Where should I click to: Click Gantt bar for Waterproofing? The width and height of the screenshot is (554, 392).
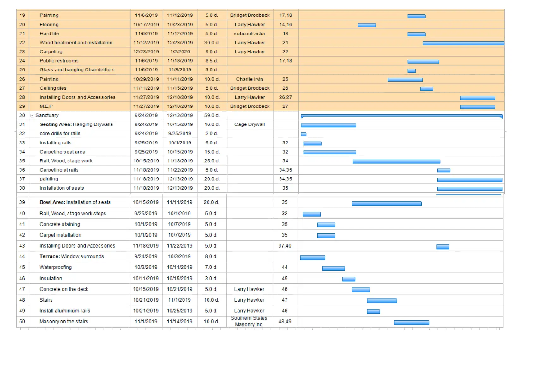pos(334,268)
